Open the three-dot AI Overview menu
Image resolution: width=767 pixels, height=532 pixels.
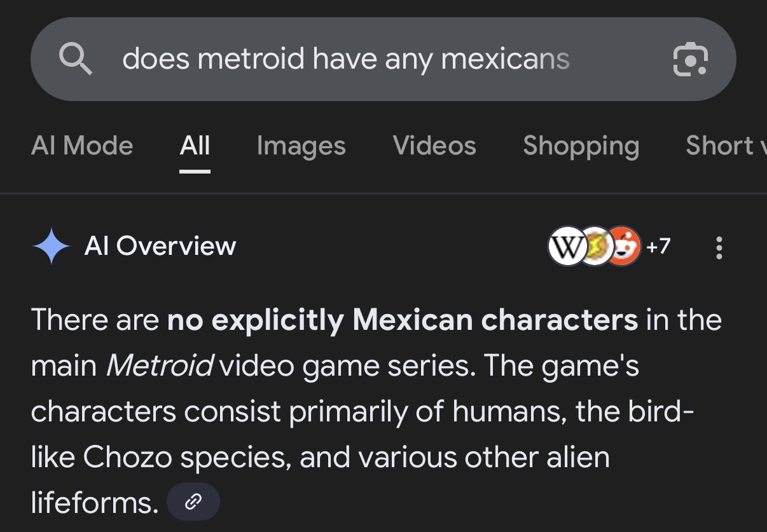719,247
